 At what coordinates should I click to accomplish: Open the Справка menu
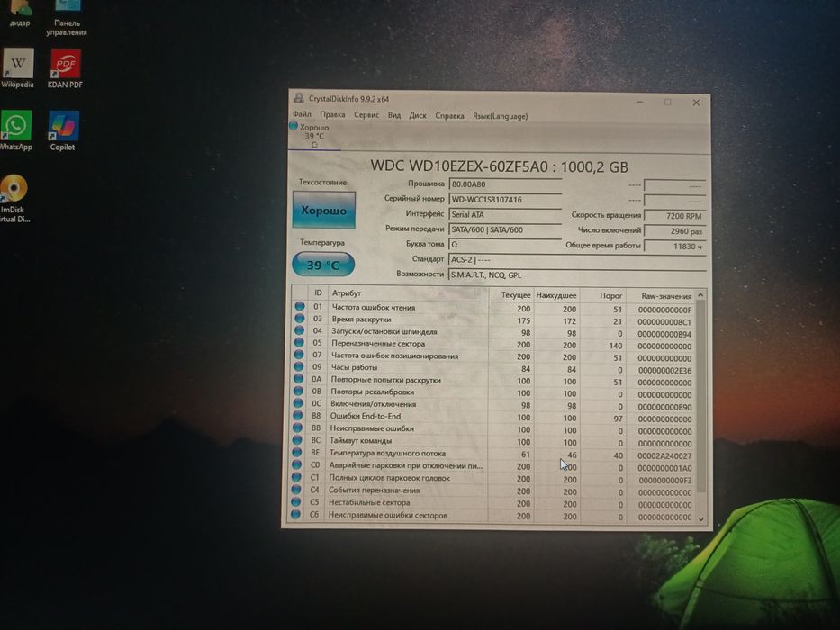(449, 116)
